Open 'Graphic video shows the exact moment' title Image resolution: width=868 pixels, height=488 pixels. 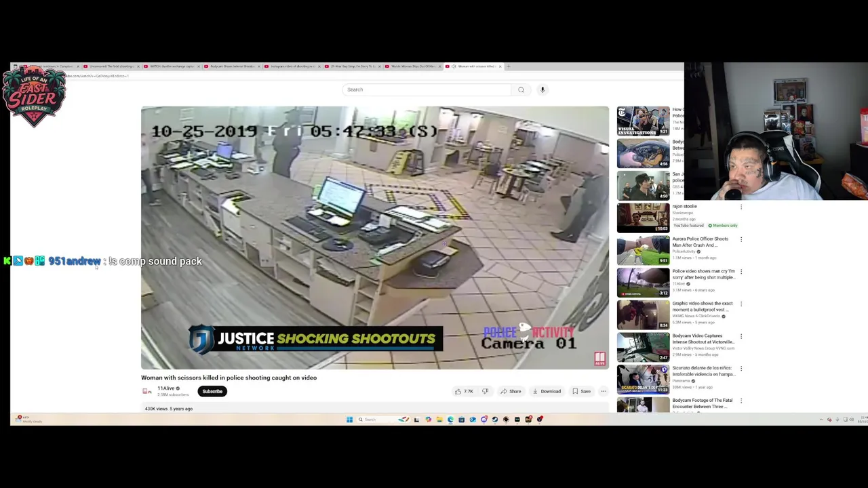click(x=703, y=306)
